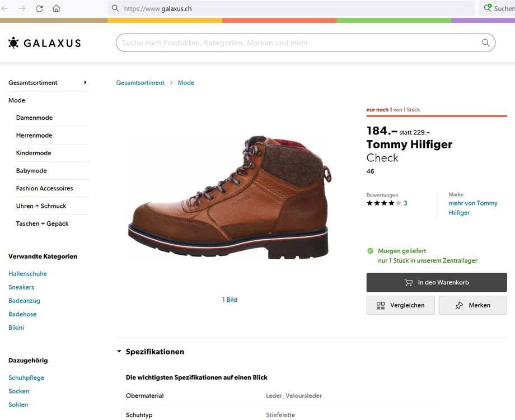Click the Galaxus turtle logo
Screen dimensions: 515x420
(x=13, y=43)
